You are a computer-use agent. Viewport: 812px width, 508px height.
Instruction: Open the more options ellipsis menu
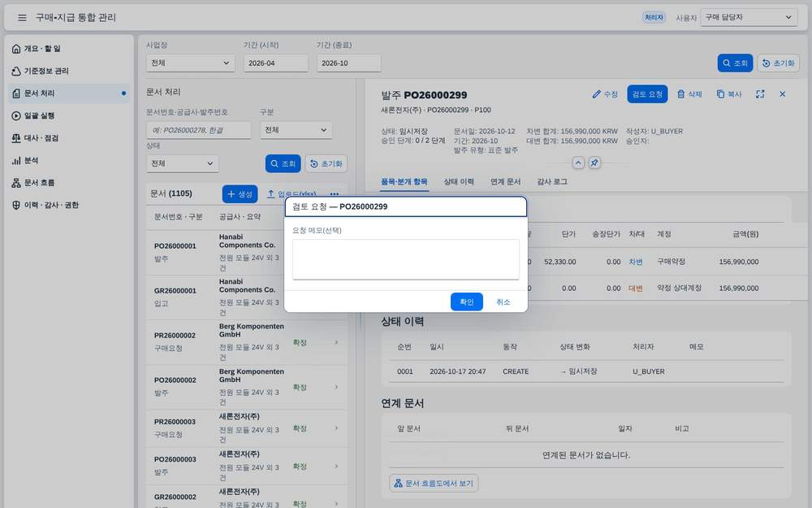pyautogui.click(x=335, y=194)
